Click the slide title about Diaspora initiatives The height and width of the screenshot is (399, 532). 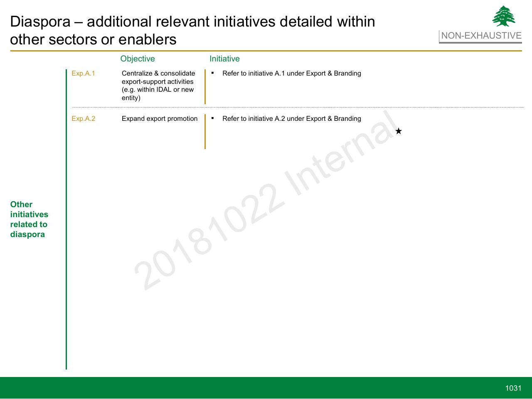(192, 30)
